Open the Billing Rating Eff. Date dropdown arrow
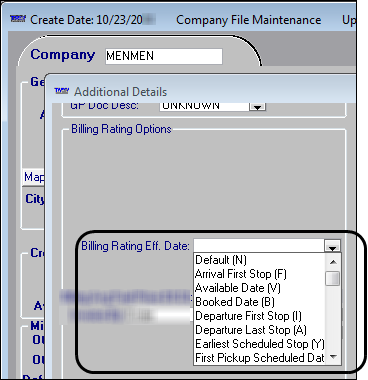 tap(332, 246)
